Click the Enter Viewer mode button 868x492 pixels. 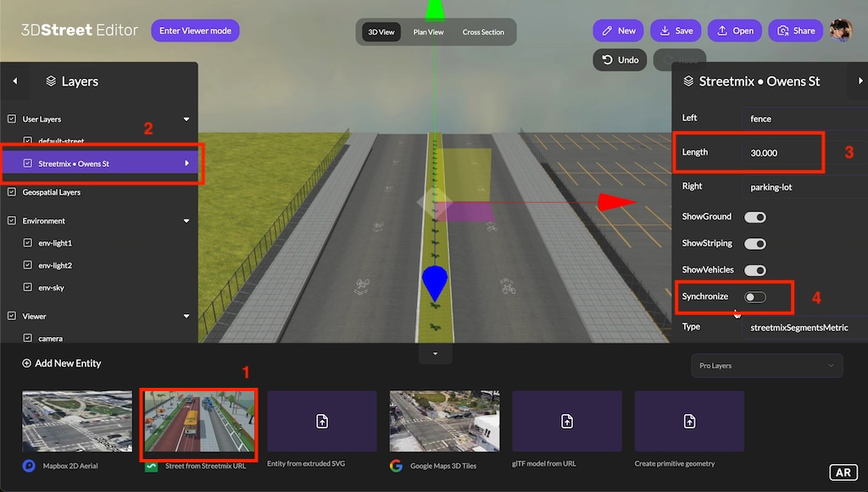195,30
